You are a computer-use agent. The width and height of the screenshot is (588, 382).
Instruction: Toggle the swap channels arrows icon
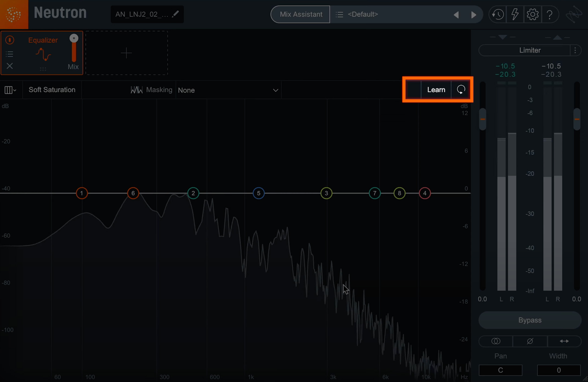pyautogui.click(x=564, y=341)
